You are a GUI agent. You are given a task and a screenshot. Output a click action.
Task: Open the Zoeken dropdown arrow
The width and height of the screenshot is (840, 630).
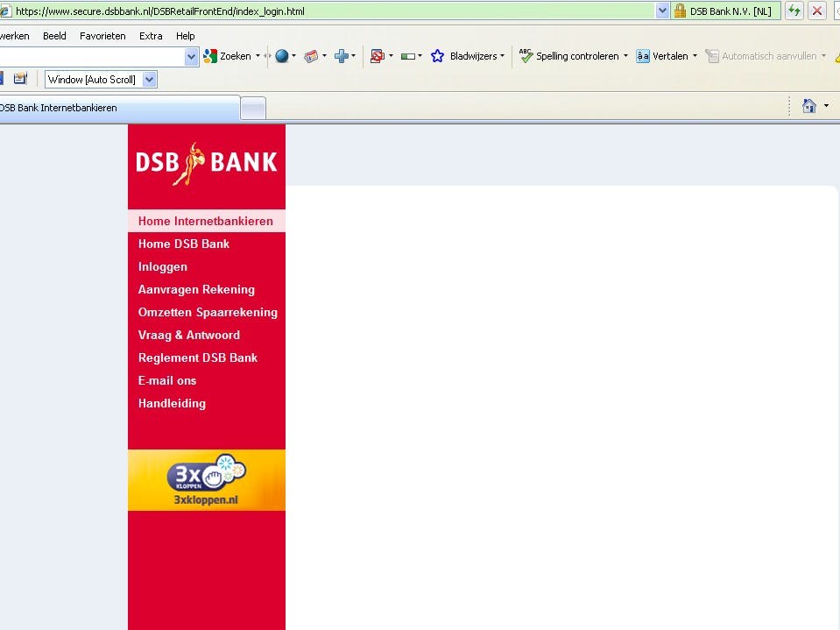point(258,56)
